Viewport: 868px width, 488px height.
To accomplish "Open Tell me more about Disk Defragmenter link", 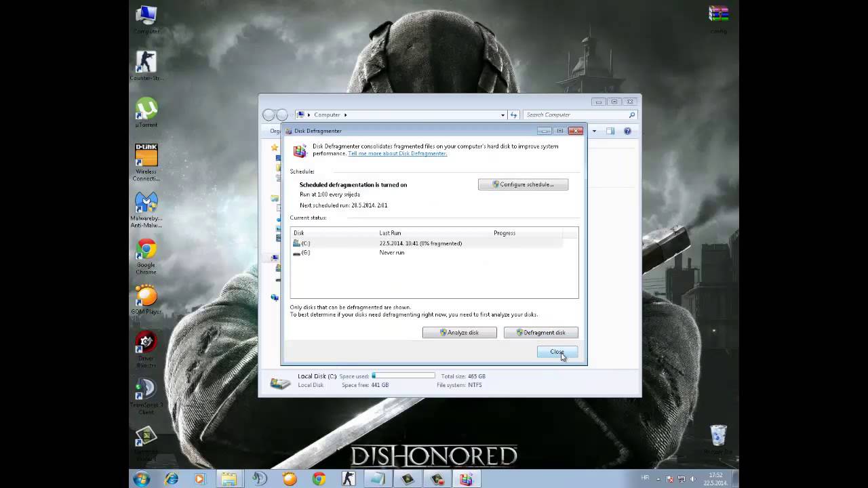I will [397, 154].
